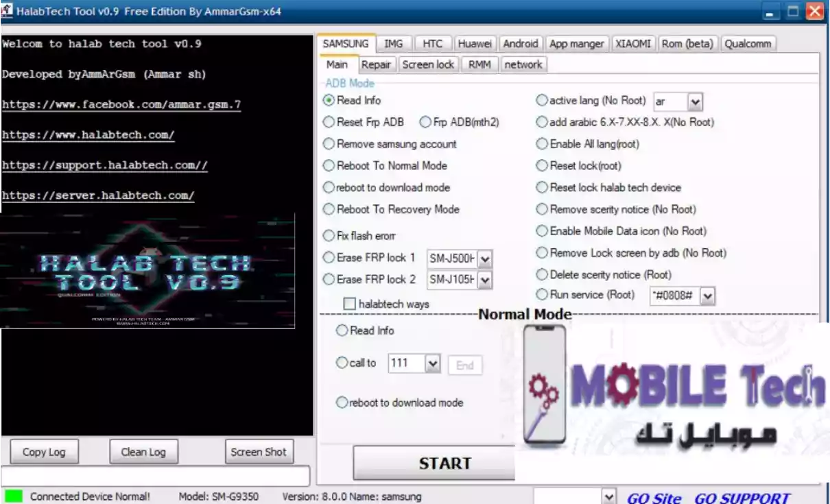Viewport: 830px width, 504px height.
Task: Open the App manger tab
Action: point(577,44)
